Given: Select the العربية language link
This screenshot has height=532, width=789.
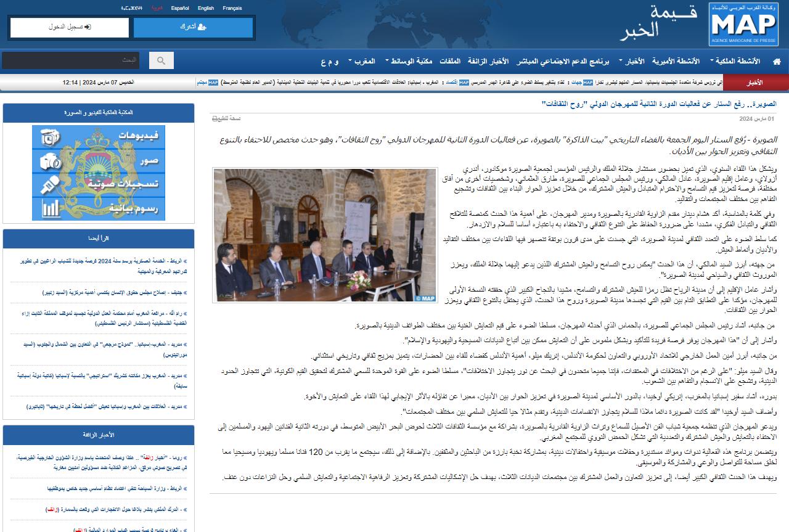Looking at the screenshot, I should (x=158, y=9).
